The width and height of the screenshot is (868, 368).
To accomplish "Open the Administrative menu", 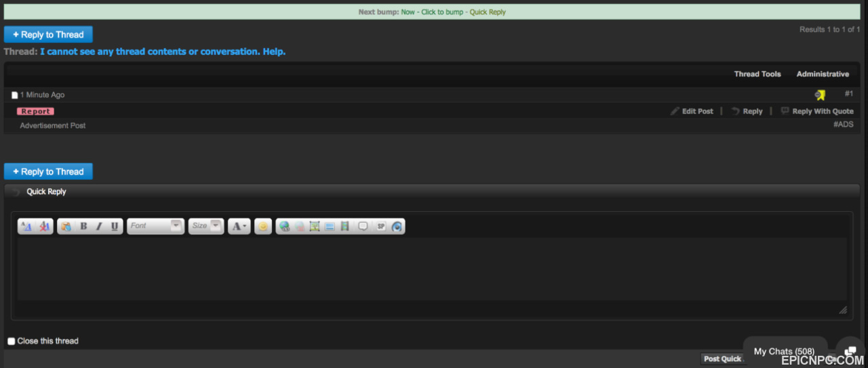I will (x=823, y=74).
